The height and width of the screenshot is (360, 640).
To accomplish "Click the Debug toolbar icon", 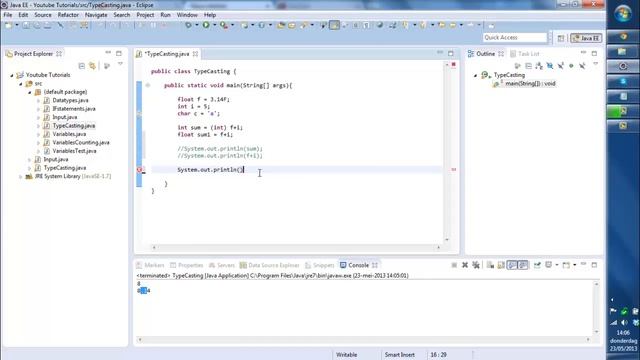I will tap(188, 25).
